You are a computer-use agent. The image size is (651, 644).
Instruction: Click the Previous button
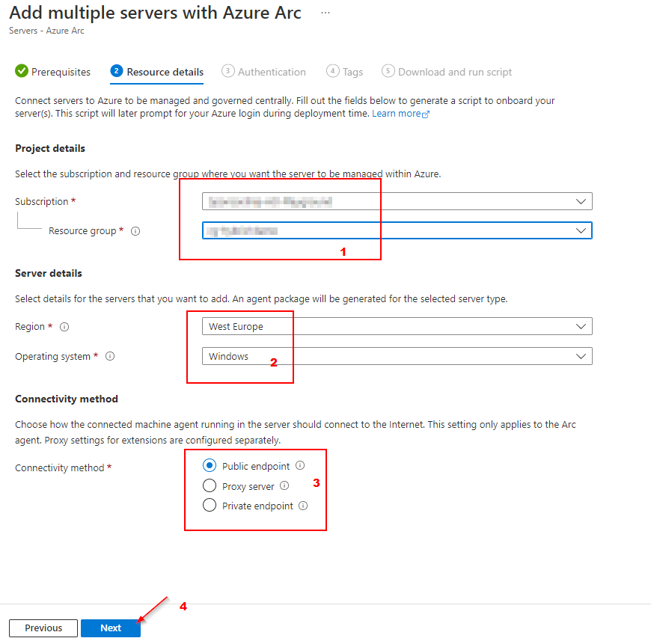point(43,628)
